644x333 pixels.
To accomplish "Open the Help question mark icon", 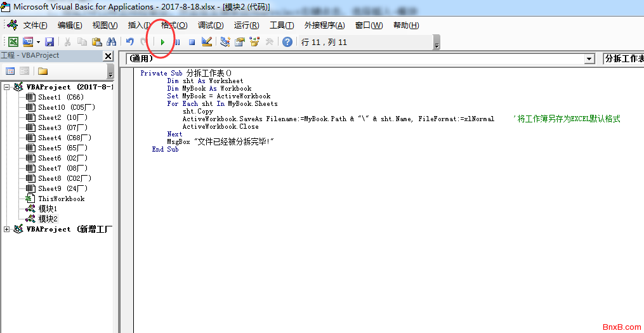I will (x=287, y=42).
